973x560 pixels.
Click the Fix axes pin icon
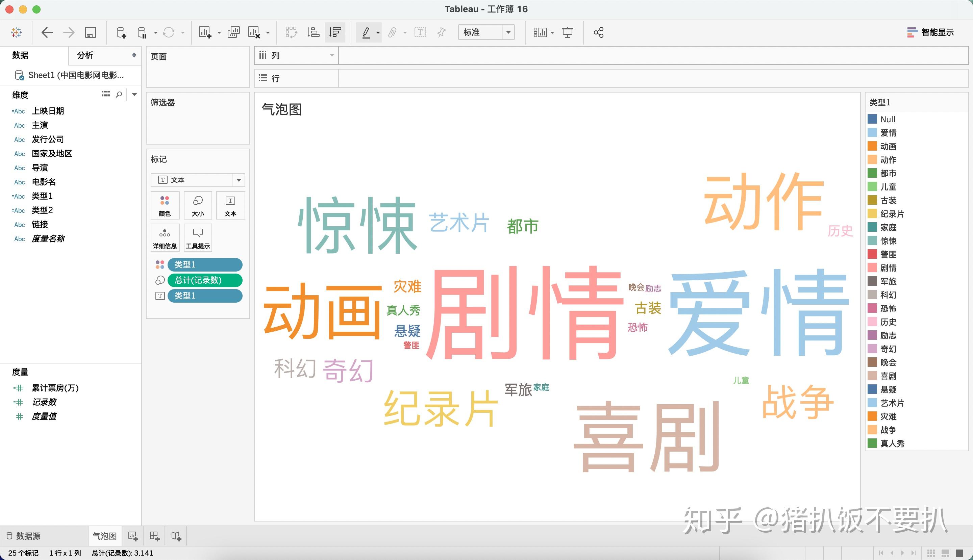(x=441, y=32)
